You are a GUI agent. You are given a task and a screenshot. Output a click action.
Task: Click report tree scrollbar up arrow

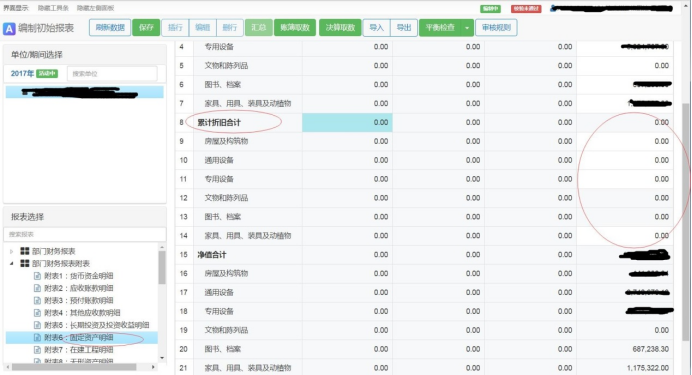tap(162, 248)
